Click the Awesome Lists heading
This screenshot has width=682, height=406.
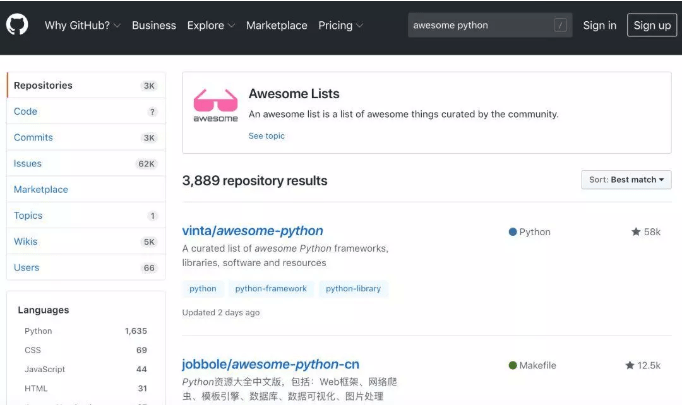point(294,94)
